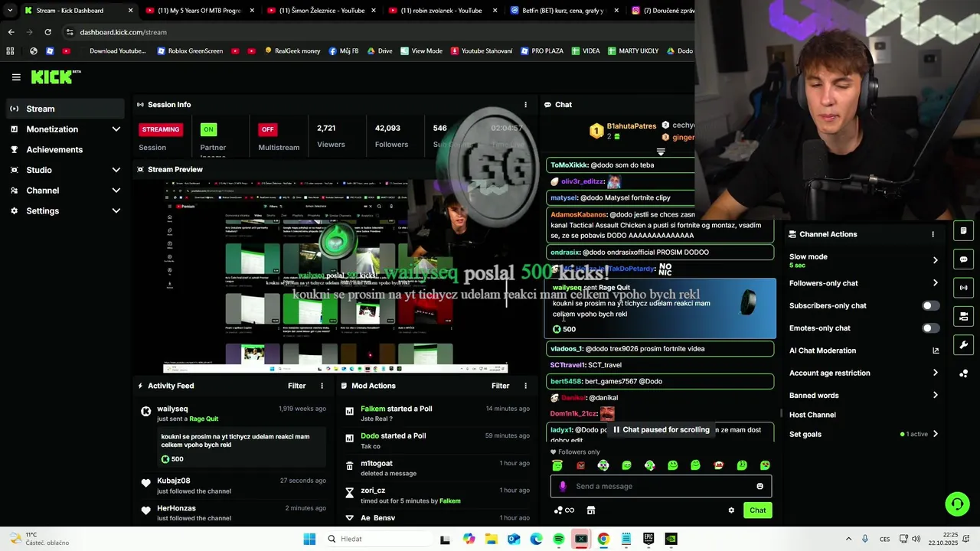Viewport: 980px width, 551px height.
Task: Open the Youtube Stahovaní bookmark
Action: pos(482,51)
